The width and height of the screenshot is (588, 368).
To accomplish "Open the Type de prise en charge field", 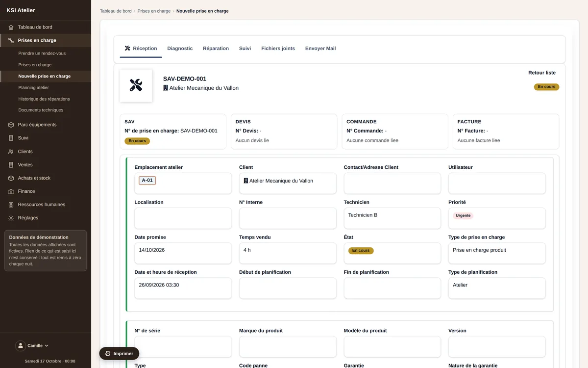I will click(x=497, y=253).
